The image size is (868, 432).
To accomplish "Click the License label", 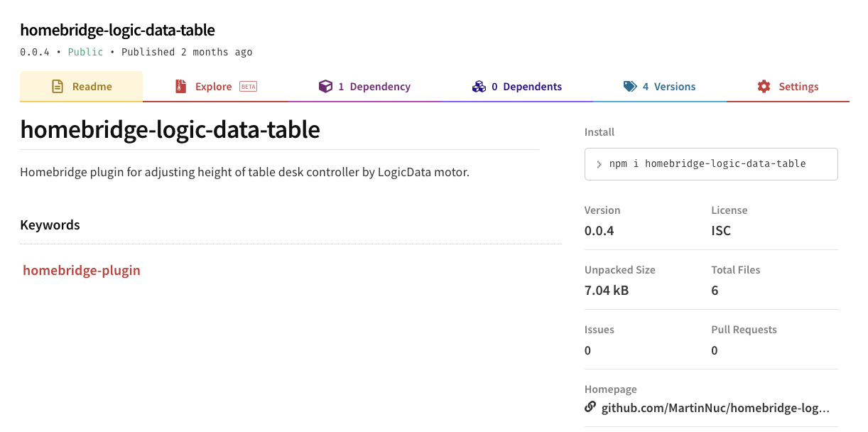I will pos(729,210).
